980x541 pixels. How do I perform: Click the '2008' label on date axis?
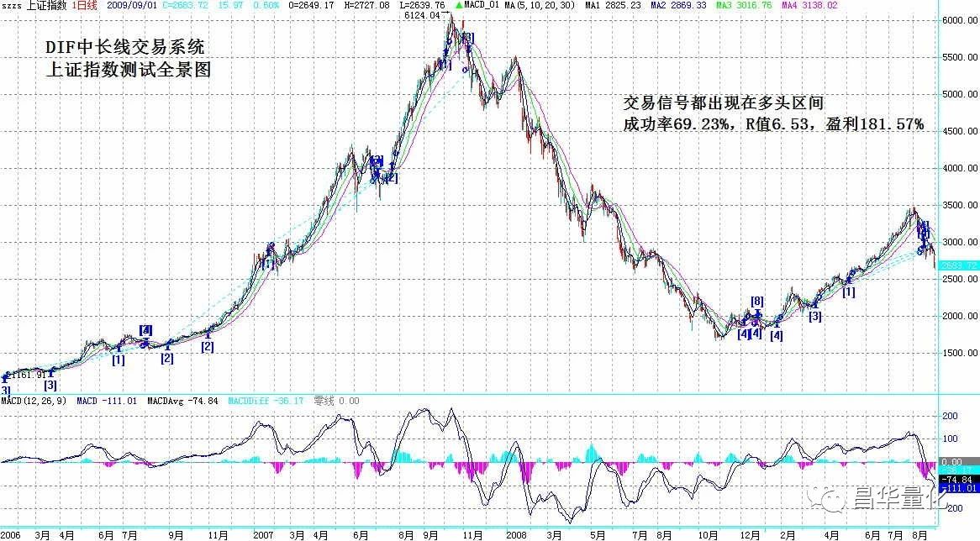[516, 535]
